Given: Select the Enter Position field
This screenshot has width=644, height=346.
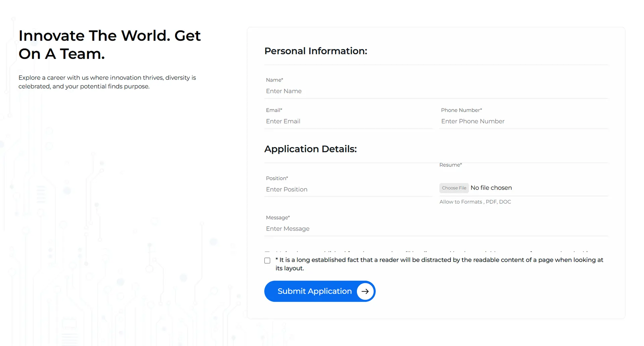Looking at the screenshot, I should click(335, 189).
